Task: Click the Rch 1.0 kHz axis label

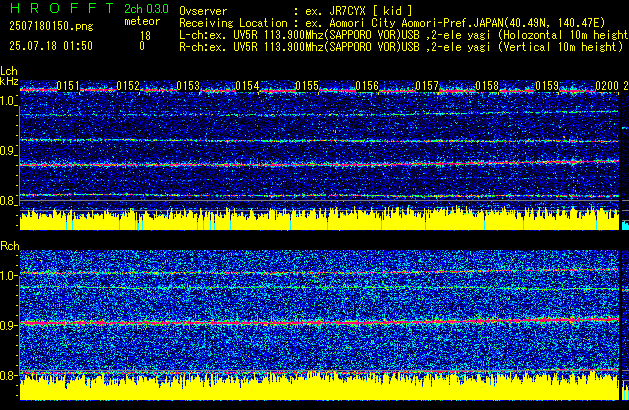Action: coord(8,276)
